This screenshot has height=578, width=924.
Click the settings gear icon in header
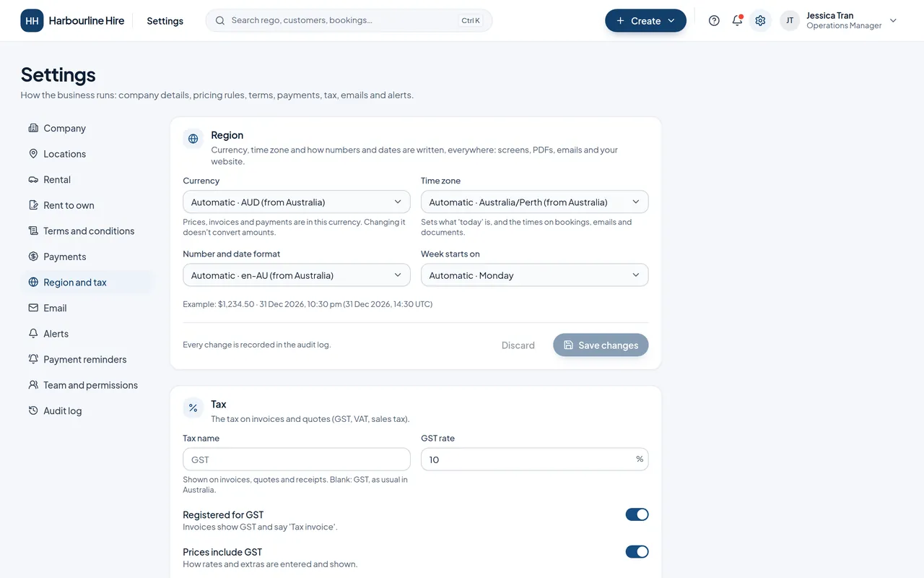(x=760, y=21)
